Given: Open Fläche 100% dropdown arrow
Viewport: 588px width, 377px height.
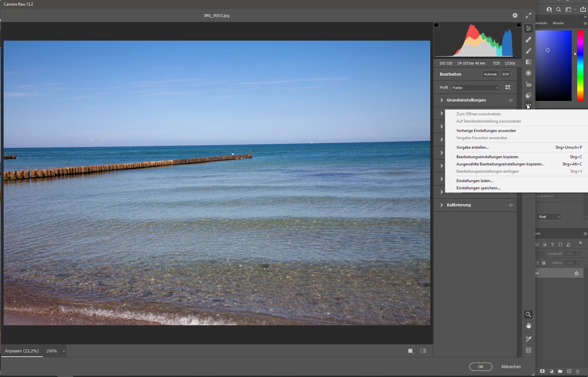Looking at the screenshot, I should click(x=579, y=263).
